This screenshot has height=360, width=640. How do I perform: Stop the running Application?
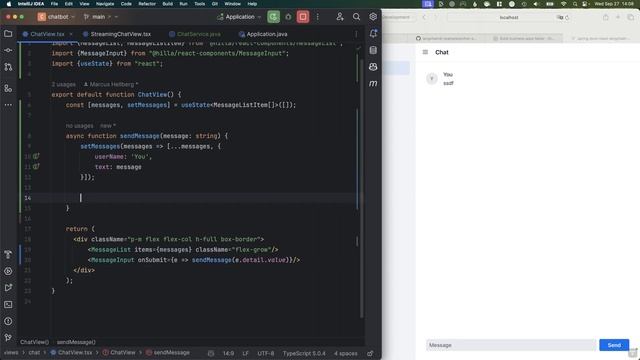(x=303, y=17)
